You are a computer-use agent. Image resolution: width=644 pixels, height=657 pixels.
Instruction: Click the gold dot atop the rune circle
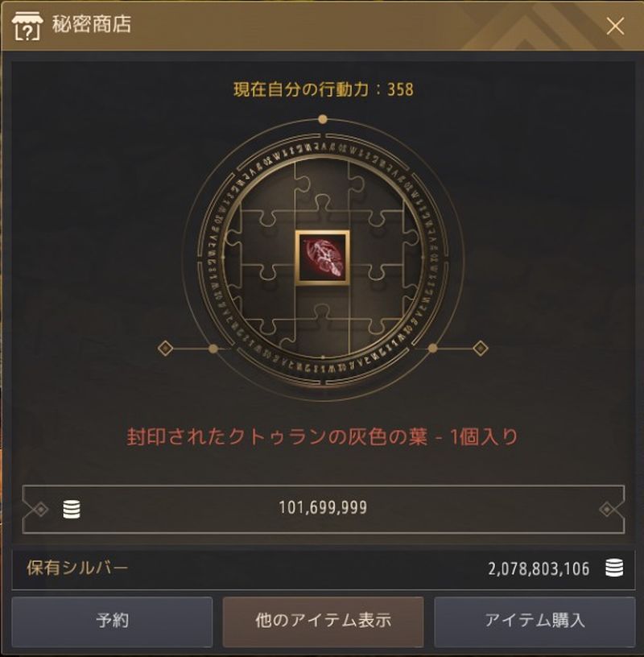click(x=322, y=119)
